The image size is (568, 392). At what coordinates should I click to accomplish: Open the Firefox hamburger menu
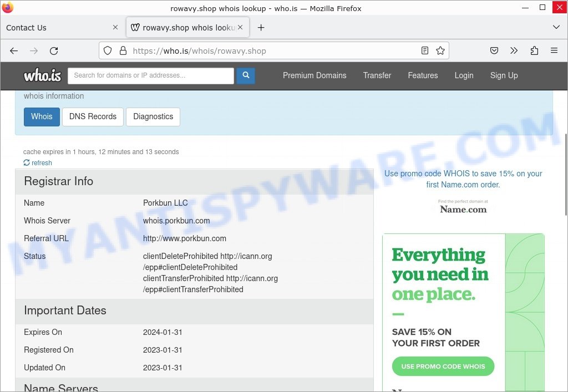pyautogui.click(x=554, y=50)
